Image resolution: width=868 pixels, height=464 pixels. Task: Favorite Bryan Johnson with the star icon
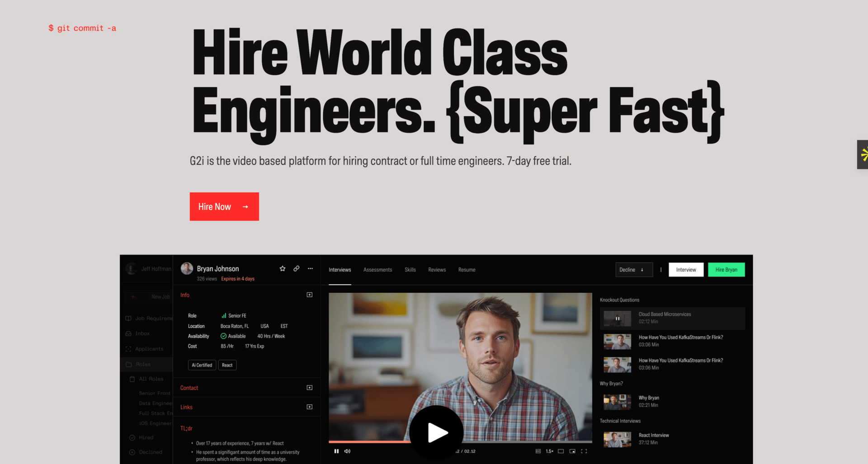pos(283,268)
